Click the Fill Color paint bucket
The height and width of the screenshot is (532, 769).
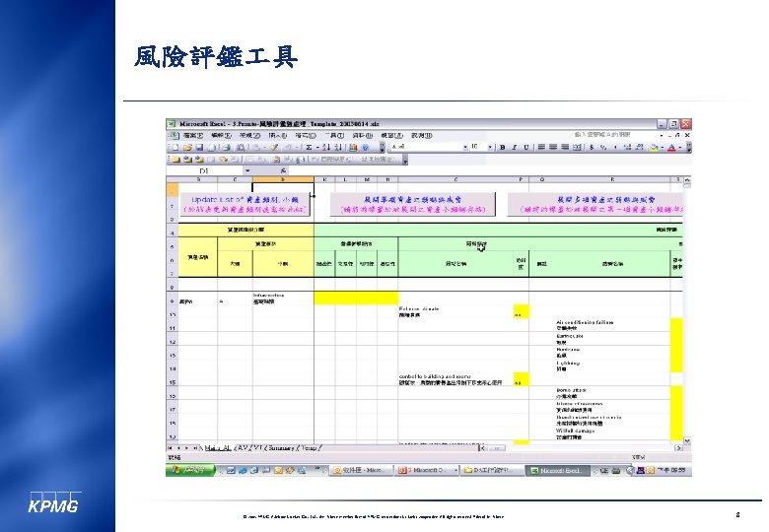tap(654, 147)
